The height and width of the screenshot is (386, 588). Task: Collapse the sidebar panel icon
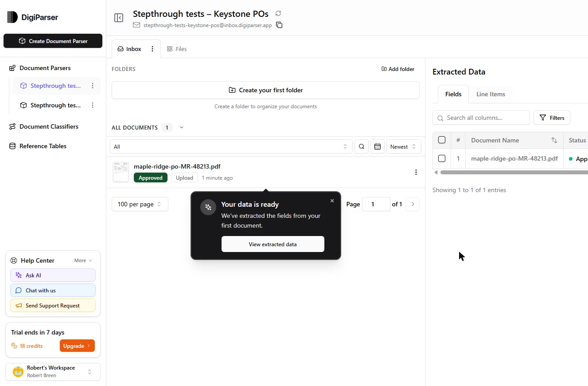pyautogui.click(x=119, y=18)
